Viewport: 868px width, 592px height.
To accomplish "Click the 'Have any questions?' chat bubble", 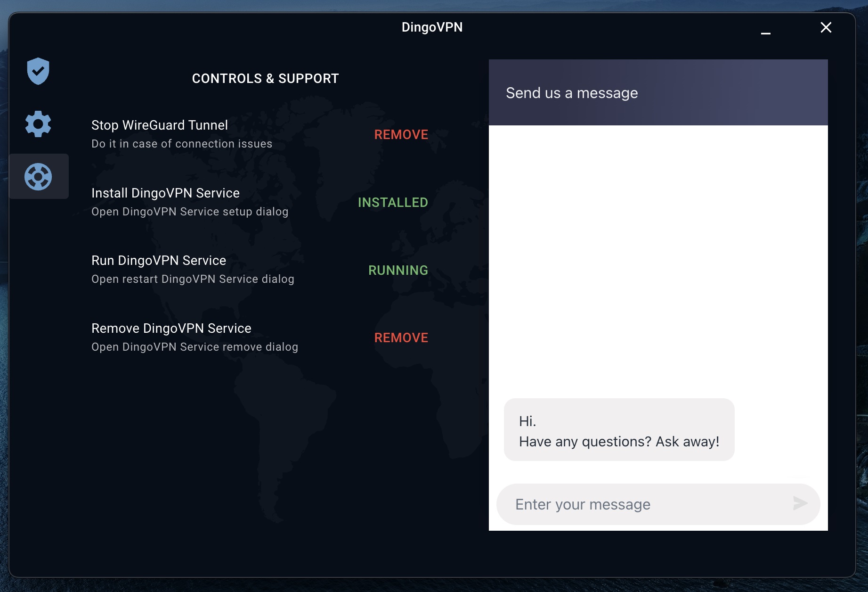I will coord(619,430).
